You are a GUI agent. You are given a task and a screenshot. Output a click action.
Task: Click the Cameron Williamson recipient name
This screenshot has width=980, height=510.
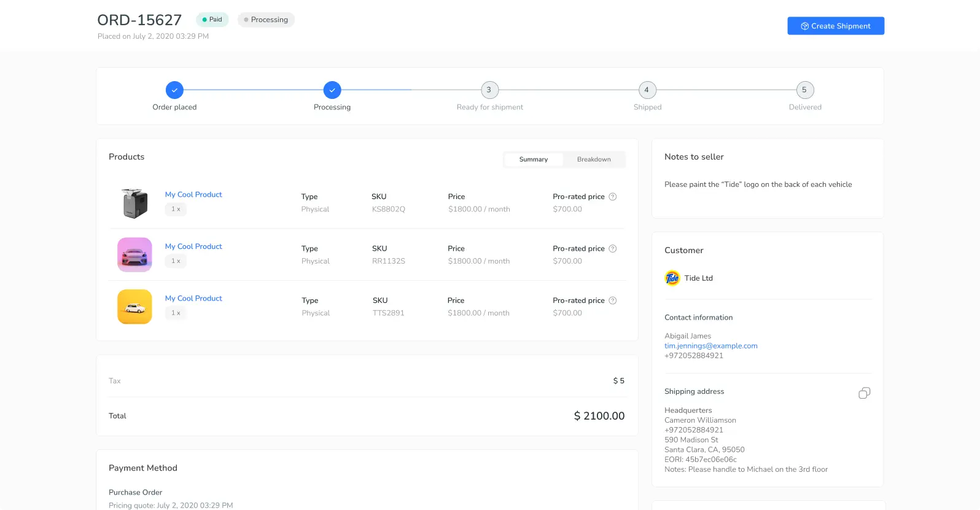[x=700, y=420]
